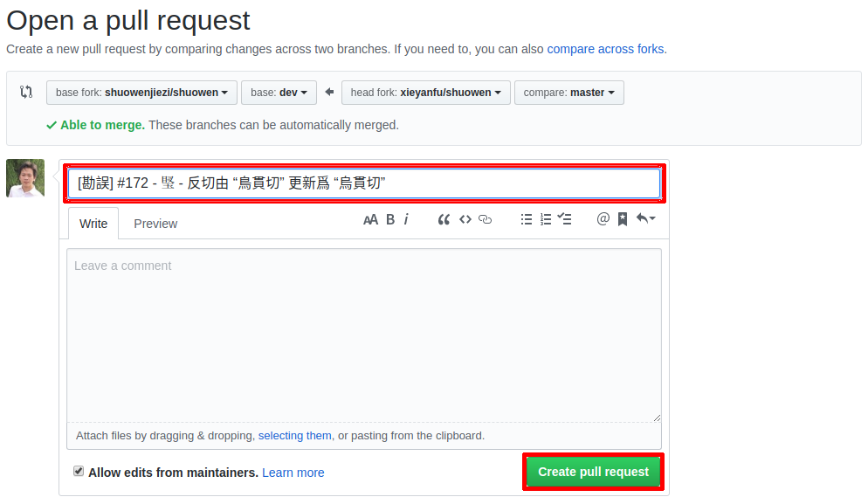Viewport: 868px width, 504px height.
Task: Click Create pull request button
Action: [x=593, y=472]
